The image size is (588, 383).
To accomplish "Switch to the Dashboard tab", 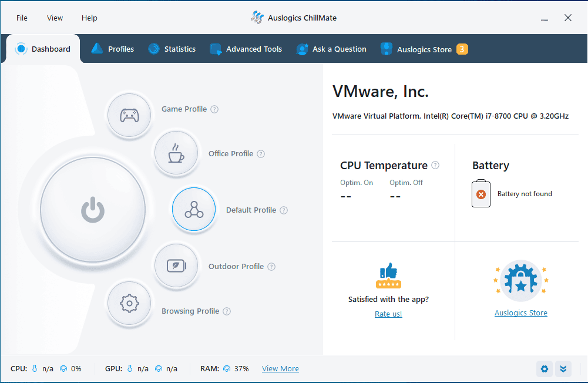I will click(43, 49).
